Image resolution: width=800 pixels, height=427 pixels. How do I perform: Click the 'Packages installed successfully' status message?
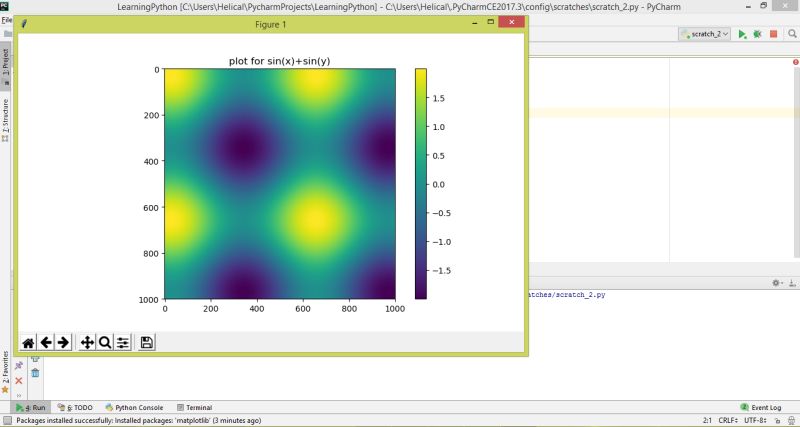[139, 421]
